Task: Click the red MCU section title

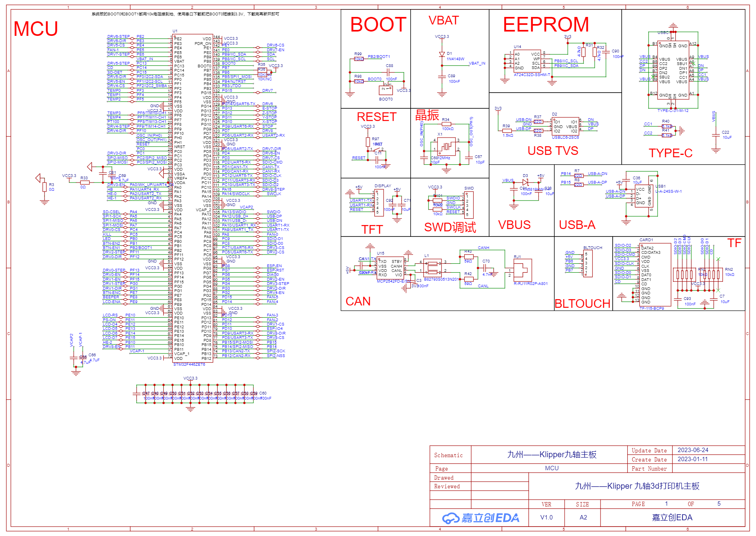Action: (36, 29)
